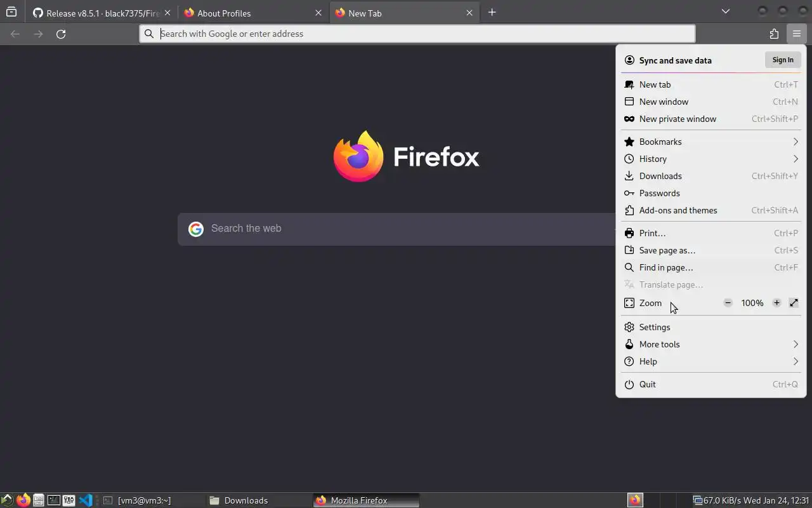Image resolution: width=812 pixels, height=508 pixels.
Task: Expand the More tools submenu
Action: tap(711, 344)
